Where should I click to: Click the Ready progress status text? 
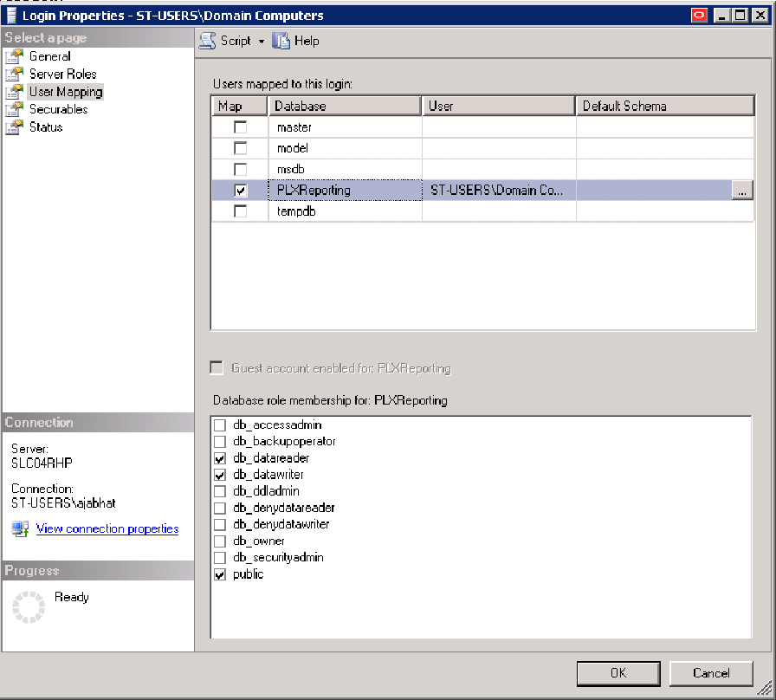click(72, 597)
